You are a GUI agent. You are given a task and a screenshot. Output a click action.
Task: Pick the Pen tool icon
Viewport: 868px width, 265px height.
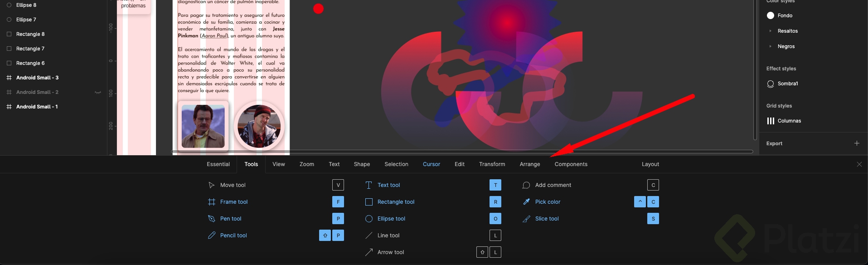(211, 219)
